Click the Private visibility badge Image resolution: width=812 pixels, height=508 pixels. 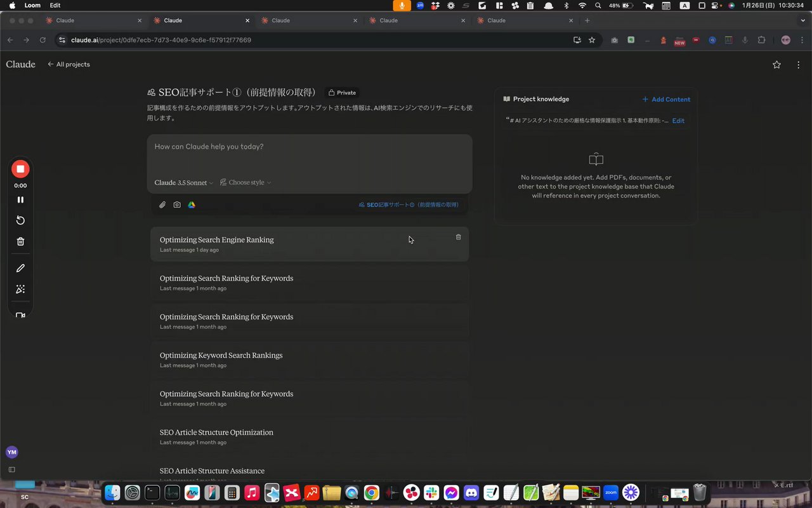pyautogui.click(x=342, y=93)
